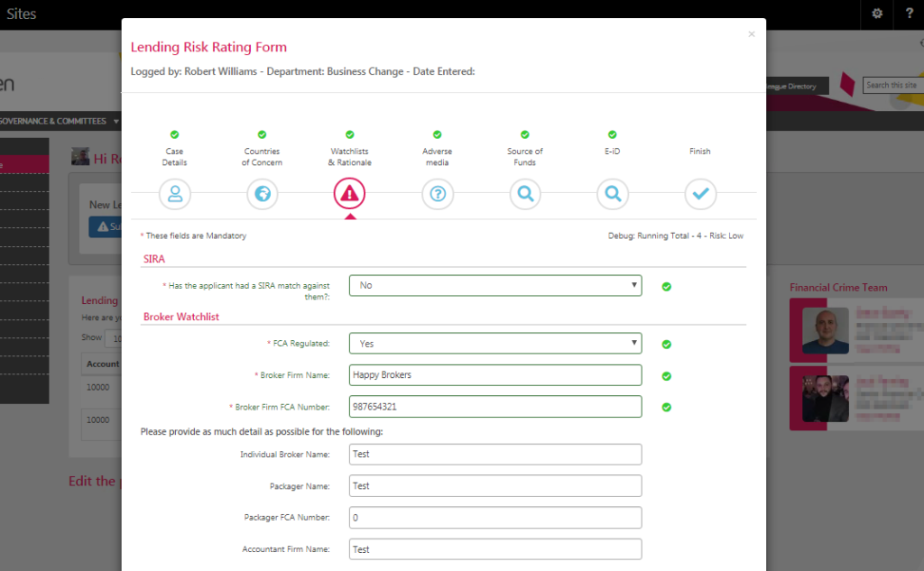The height and width of the screenshot is (571, 924).
Task: Select the Countries of Concern globe icon
Action: coord(262,193)
